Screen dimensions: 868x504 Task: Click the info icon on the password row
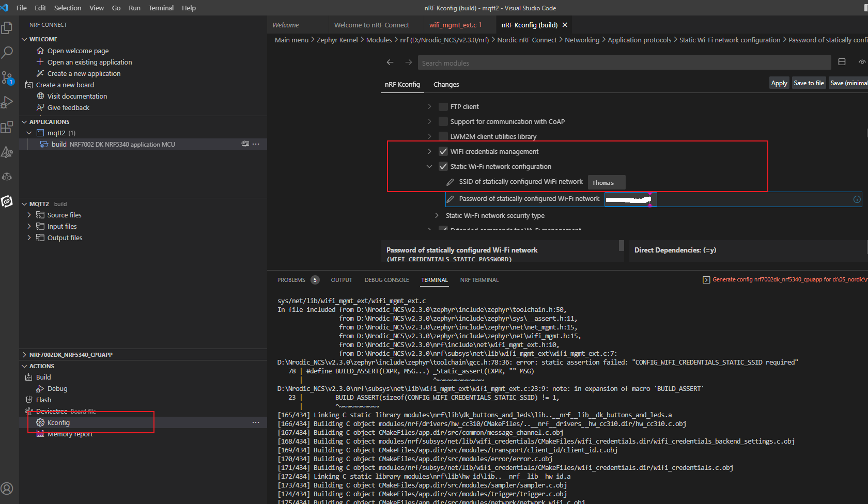tap(857, 199)
